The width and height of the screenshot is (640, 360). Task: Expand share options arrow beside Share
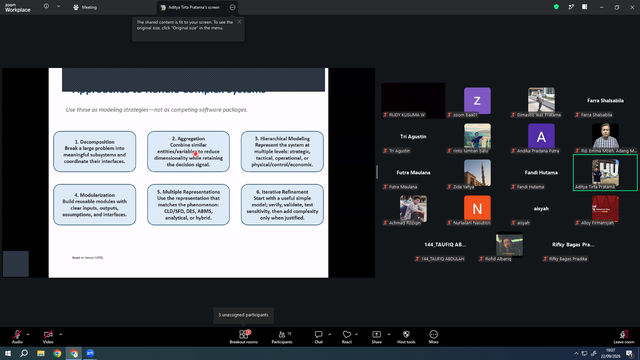(389, 334)
